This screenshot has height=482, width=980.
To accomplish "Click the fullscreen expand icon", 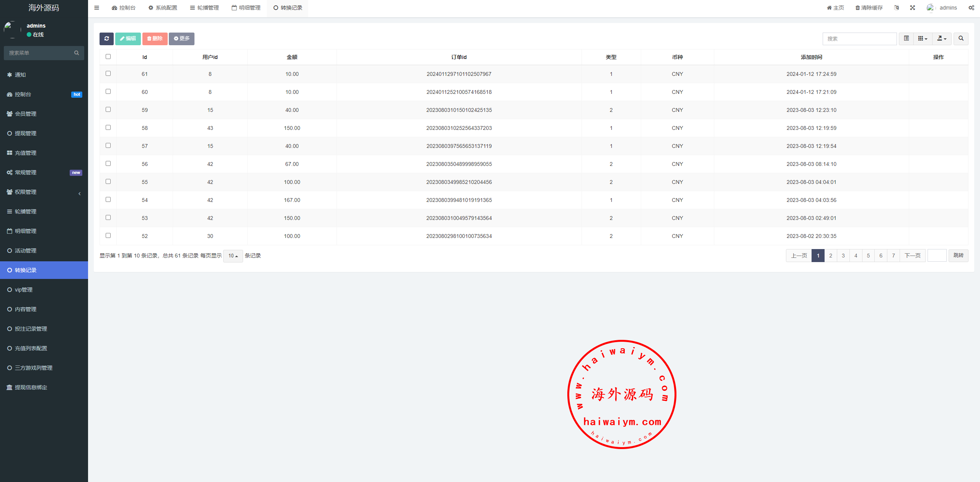I will pos(913,8).
